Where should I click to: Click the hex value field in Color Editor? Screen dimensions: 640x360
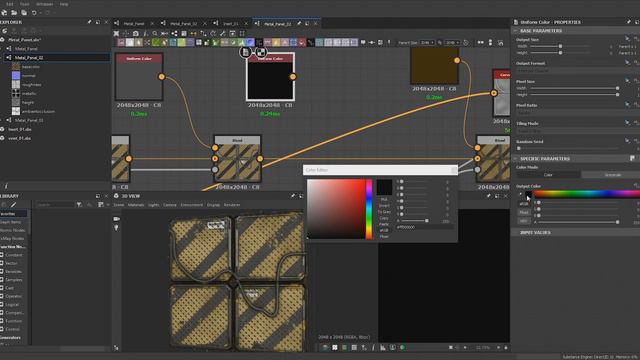pyautogui.click(x=424, y=227)
